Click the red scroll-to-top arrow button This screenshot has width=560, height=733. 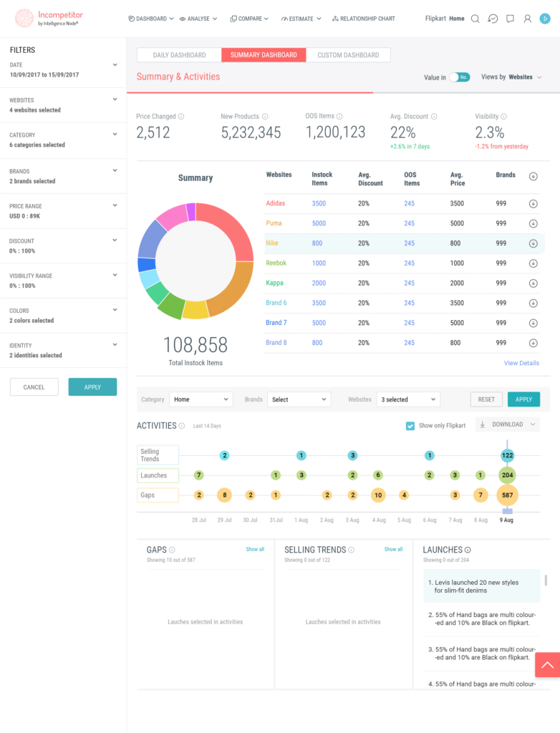pyautogui.click(x=547, y=664)
